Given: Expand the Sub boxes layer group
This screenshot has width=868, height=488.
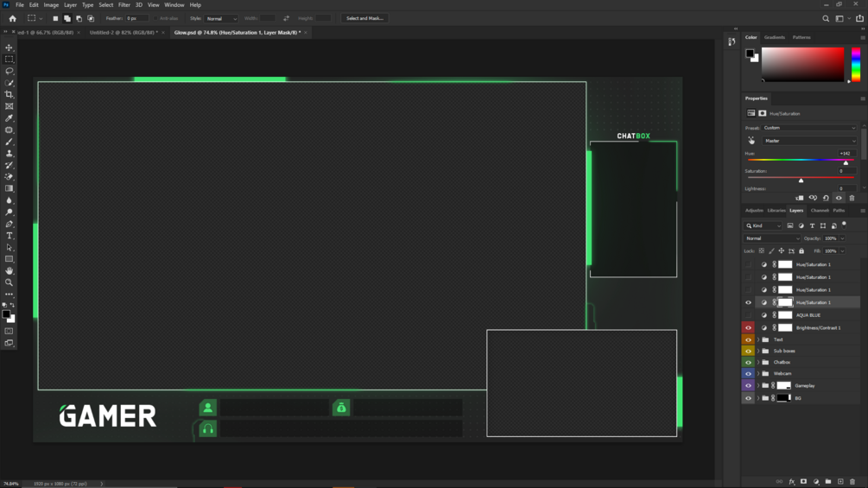Looking at the screenshot, I should (758, 351).
